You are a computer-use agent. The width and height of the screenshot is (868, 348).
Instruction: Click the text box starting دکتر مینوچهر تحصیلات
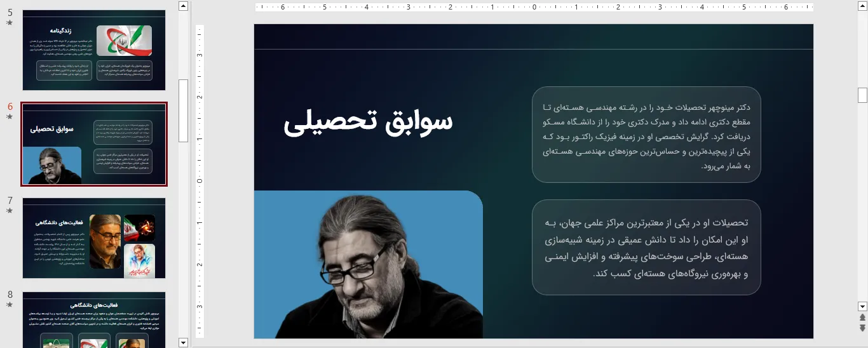(646, 135)
